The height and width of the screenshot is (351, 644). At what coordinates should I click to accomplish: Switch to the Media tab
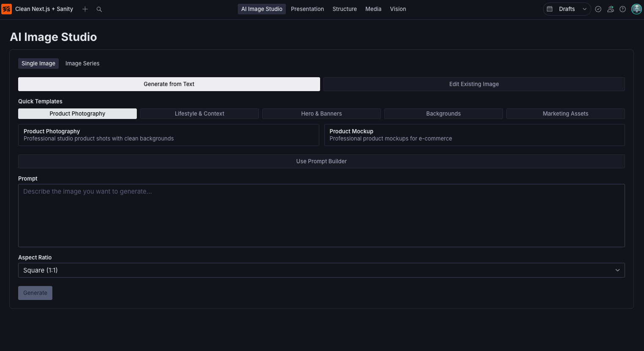click(373, 9)
